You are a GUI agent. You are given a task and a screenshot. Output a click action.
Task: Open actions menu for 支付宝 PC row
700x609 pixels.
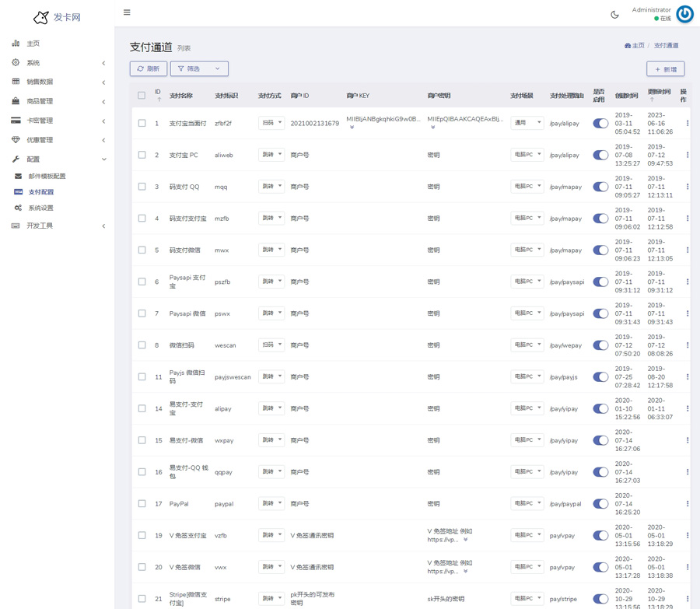click(687, 155)
